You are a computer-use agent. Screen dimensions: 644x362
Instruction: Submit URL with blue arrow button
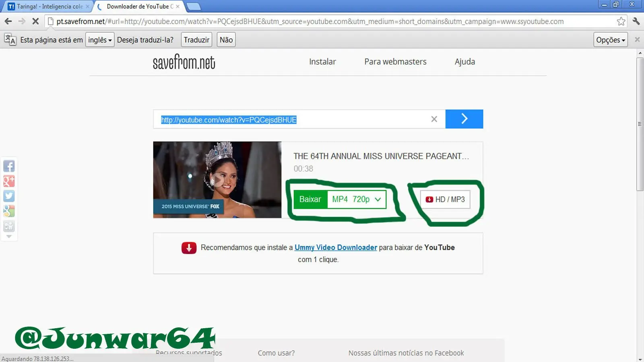(x=464, y=119)
